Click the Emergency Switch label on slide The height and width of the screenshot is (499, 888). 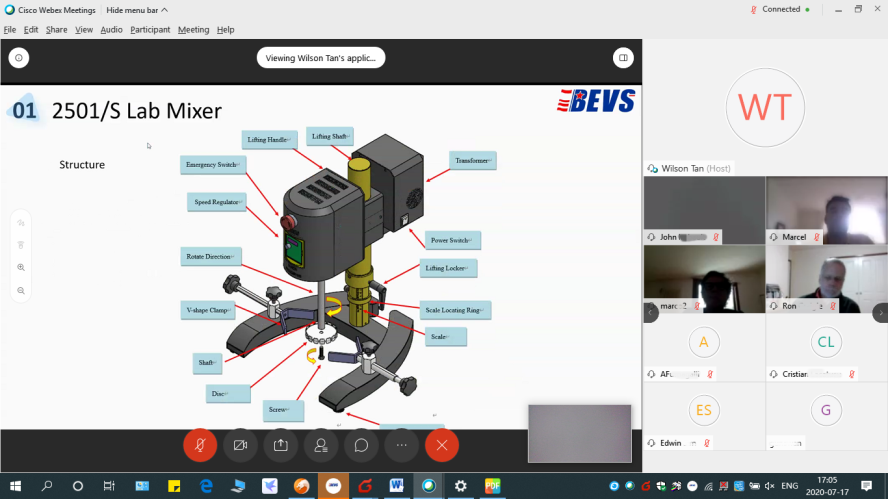[x=213, y=165]
